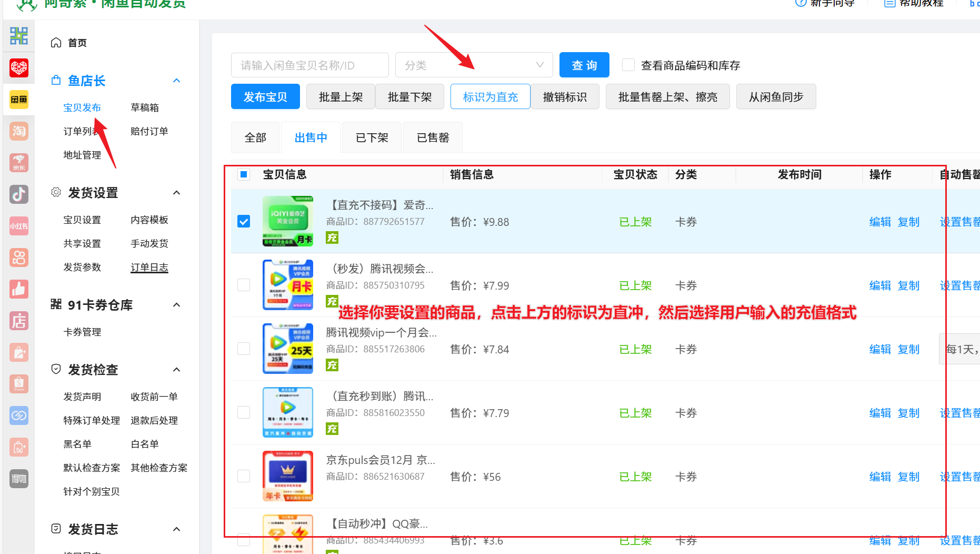Image resolution: width=980 pixels, height=554 pixels.
Task: Open 草稿箱 in the sidebar menu
Action: click(x=145, y=107)
